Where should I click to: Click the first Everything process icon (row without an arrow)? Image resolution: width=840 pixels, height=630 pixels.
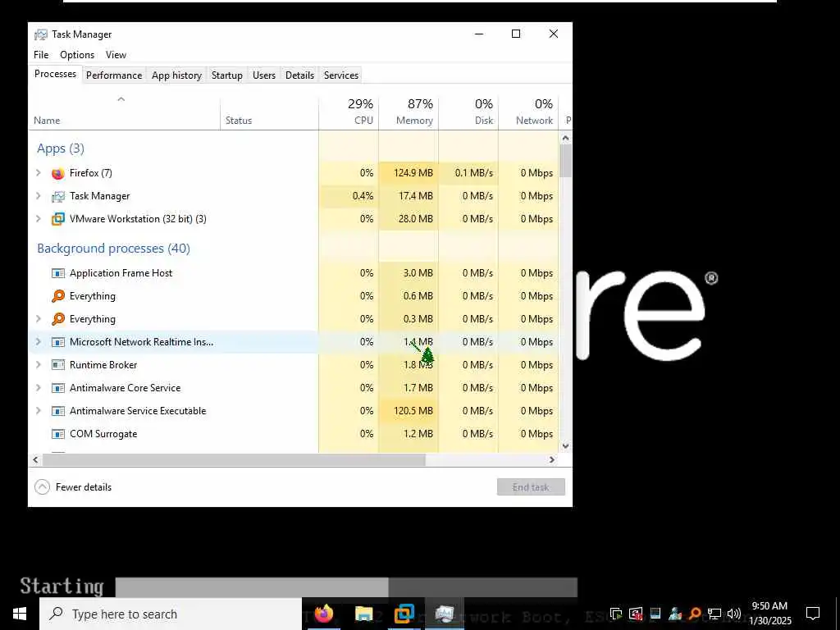pyautogui.click(x=58, y=296)
